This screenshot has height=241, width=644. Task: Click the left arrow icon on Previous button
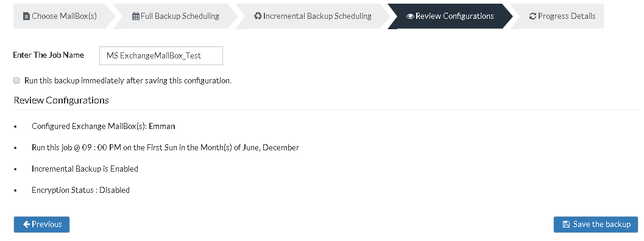pyautogui.click(x=26, y=224)
